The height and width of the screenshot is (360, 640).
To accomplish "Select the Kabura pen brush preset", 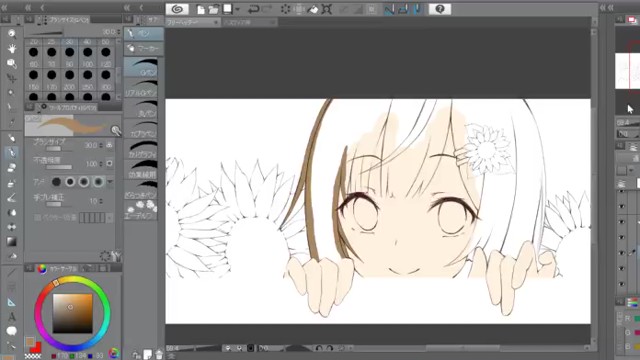I will (141, 129).
